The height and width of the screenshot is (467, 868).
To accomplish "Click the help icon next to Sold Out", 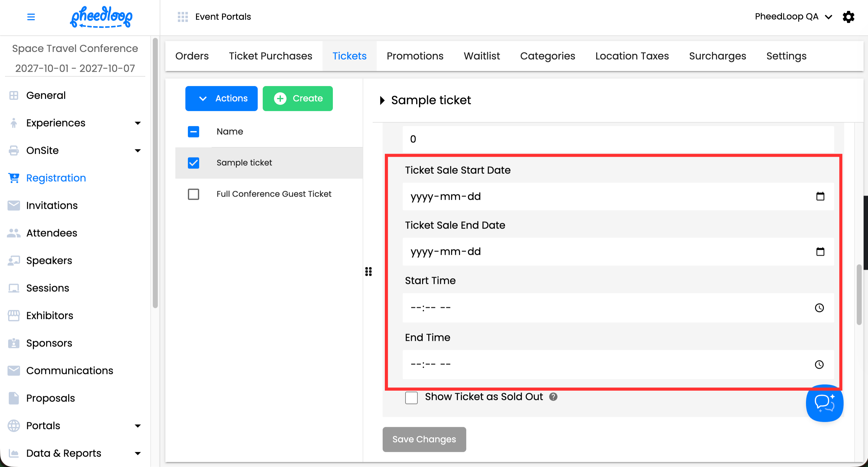I will 553,397.
